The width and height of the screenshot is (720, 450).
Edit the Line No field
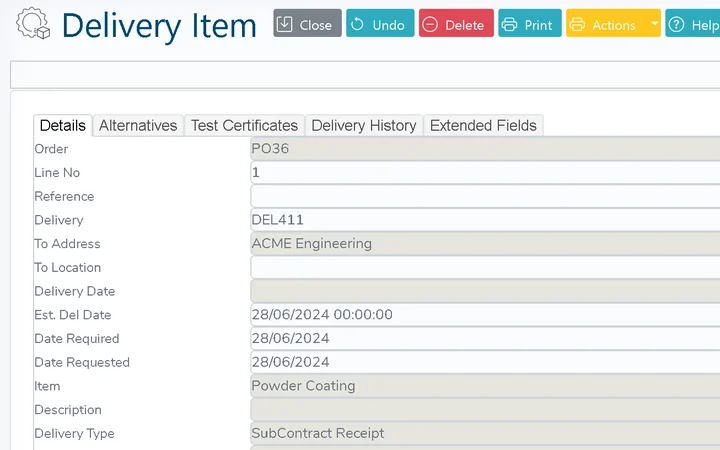485,173
